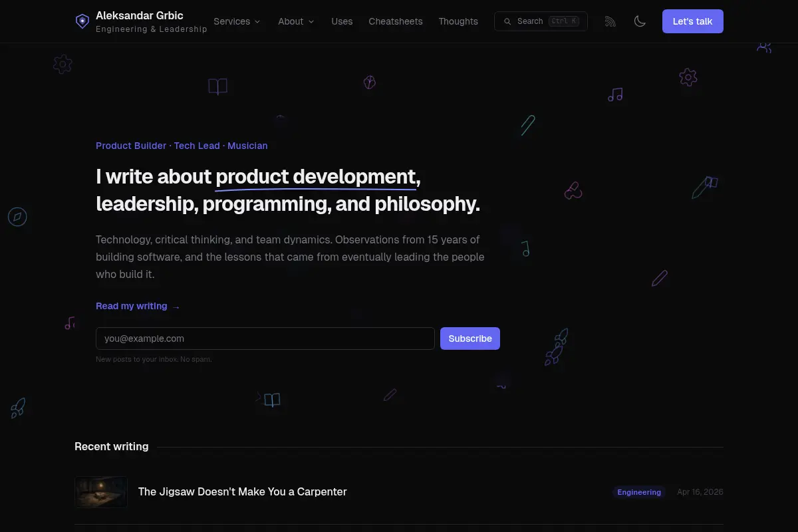This screenshot has height=532, width=798.
Task: Click the Jigsaw article thumbnail image
Action: (101, 492)
